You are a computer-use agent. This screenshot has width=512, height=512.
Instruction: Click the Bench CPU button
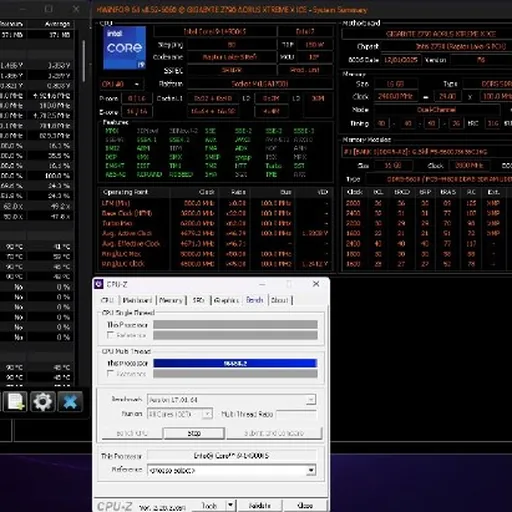point(132,433)
